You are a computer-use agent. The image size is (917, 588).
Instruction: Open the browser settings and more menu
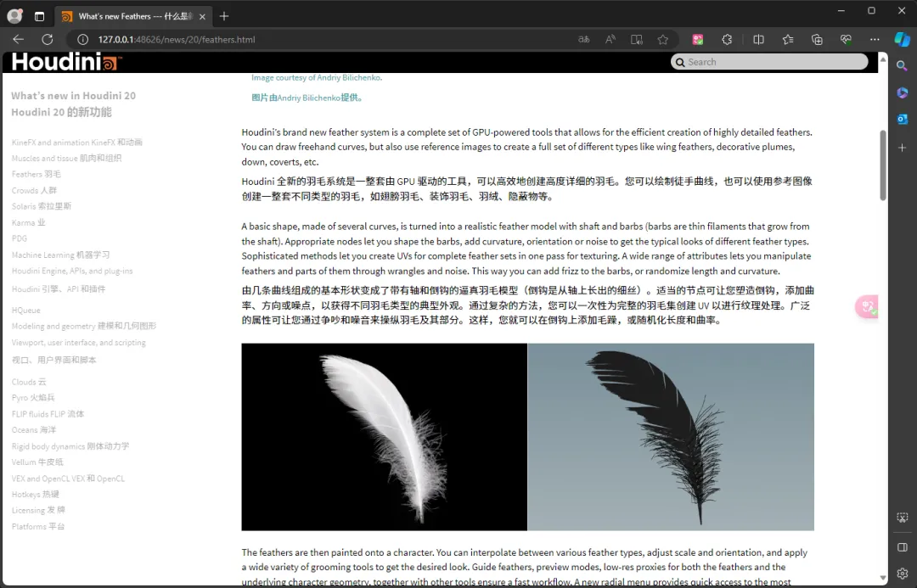[x=875, y=39]
